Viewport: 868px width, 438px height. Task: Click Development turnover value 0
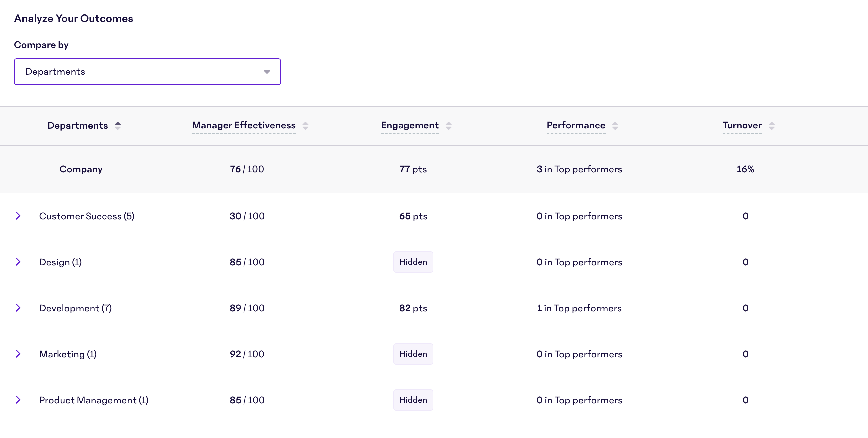[x=745, y=308]
